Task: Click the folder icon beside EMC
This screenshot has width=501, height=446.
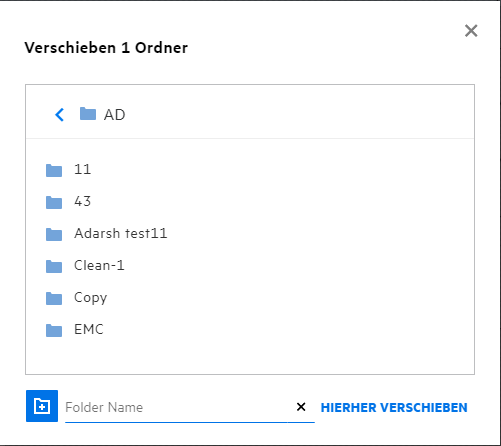Action: pos(54,330)
